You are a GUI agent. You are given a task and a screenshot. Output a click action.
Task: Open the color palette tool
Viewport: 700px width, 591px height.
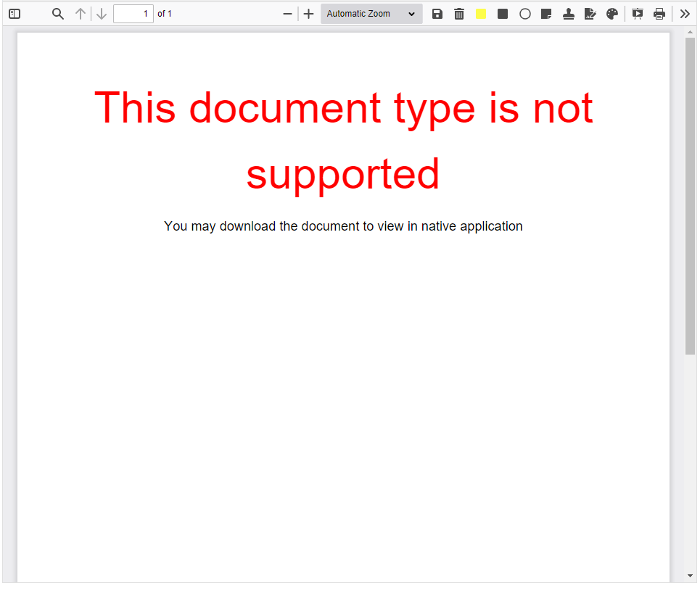(x=612, y=13)
